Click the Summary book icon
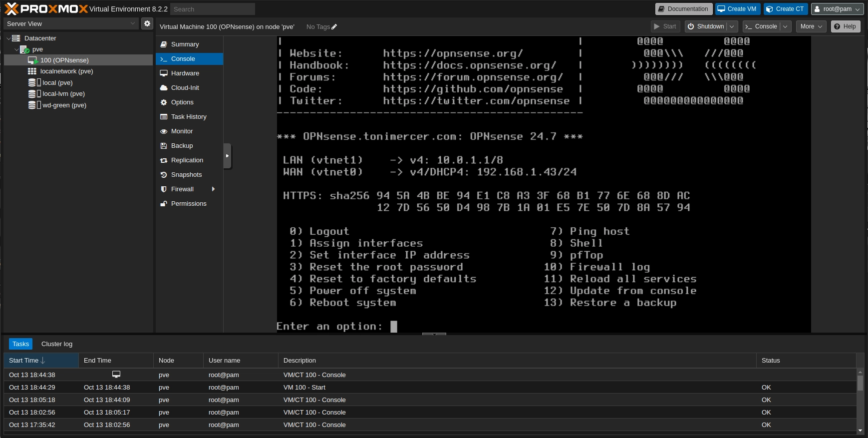868x438 pixels. pyautogui.click(x=163, y=44)
